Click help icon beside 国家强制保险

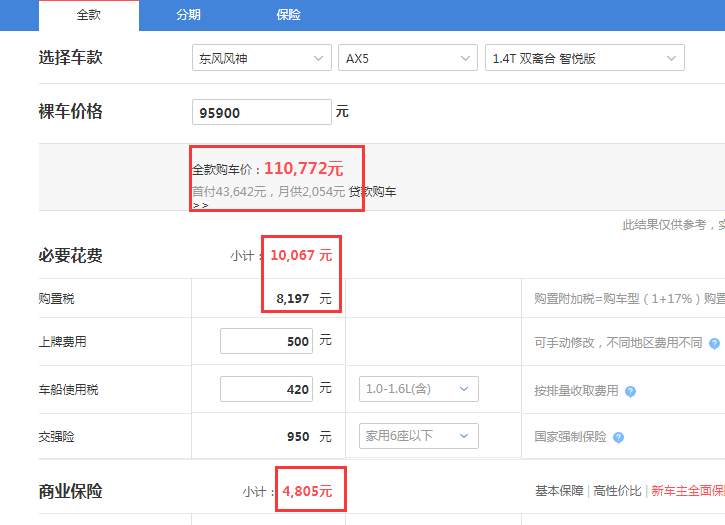tap(618, 438)
